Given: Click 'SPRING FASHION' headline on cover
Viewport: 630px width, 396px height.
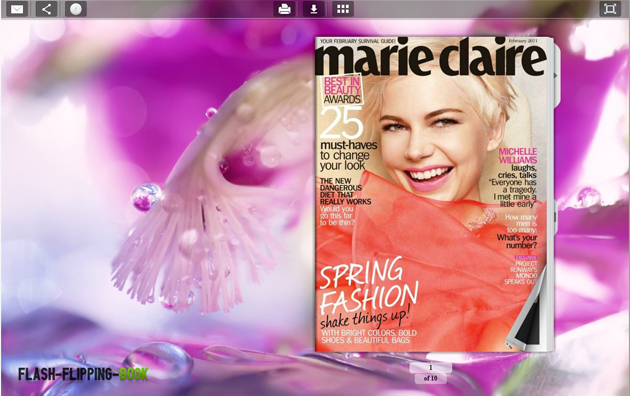Looking at the screenshot, I should 368,286.
